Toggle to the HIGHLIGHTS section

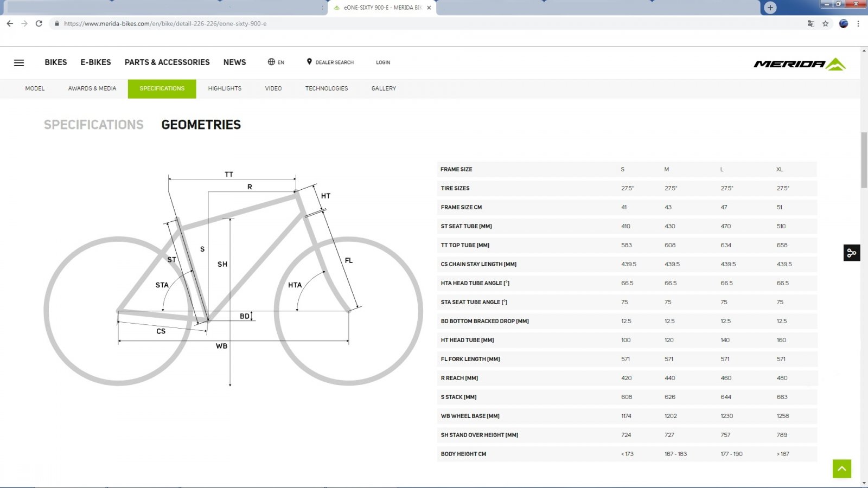pyautogui.click(x=225, y=88)
